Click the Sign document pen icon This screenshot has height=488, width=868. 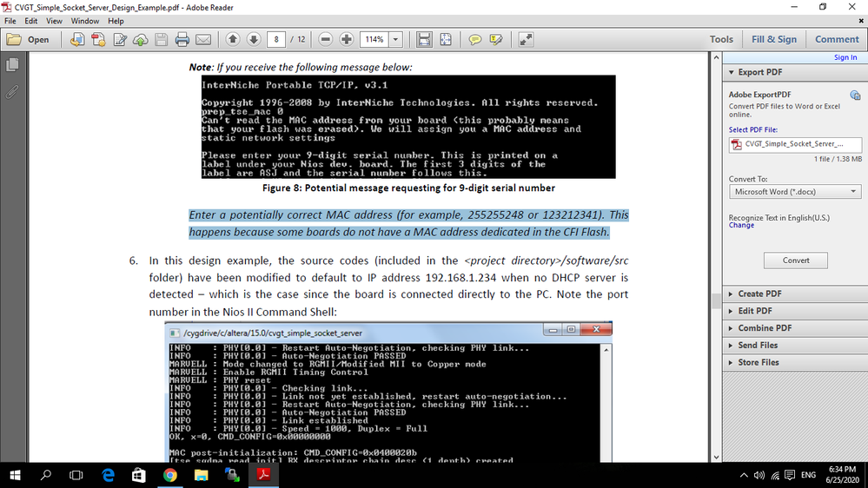click(120, 39)
